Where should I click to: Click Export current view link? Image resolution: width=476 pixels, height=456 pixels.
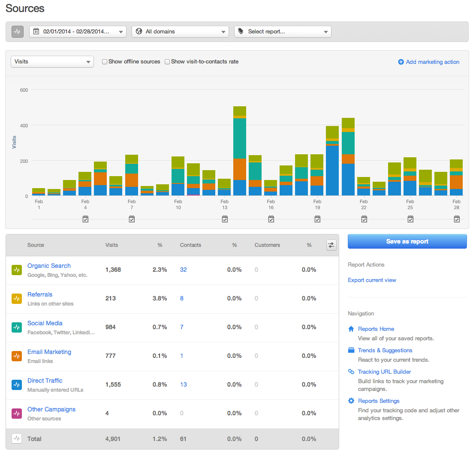pyautogui.click(x=372, y=280)
